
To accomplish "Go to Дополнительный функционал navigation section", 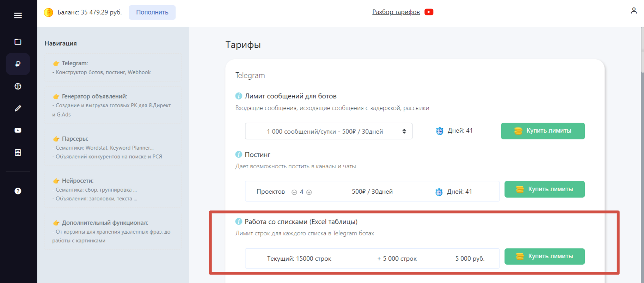I will click(113, 231).
